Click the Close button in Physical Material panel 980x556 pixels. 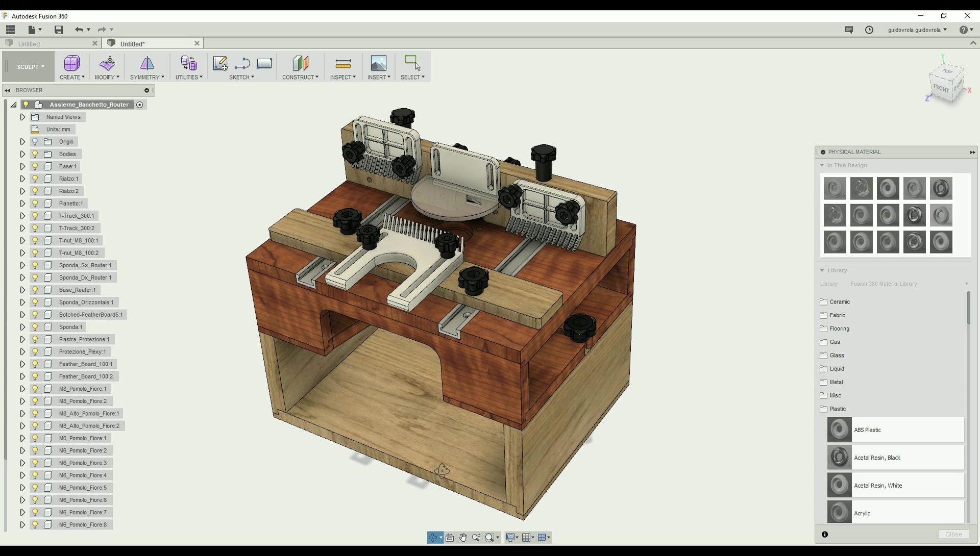(952, 534)
